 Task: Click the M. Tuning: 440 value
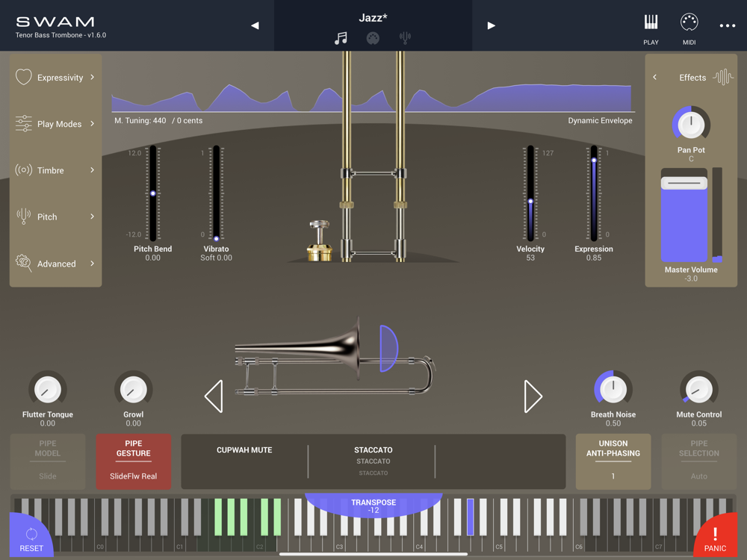click(x=140, y=121)
